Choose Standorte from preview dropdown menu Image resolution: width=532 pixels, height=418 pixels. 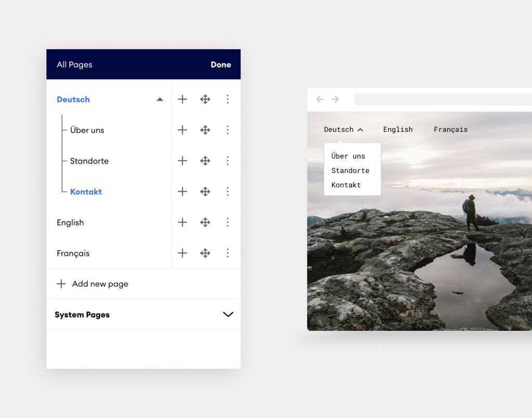(x=350, y=170)
